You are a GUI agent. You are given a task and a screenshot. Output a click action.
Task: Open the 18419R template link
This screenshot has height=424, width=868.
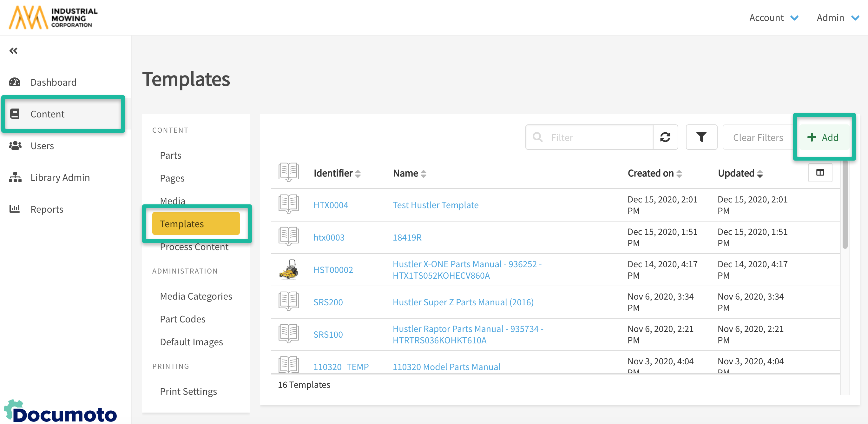(x=407, y=237)
